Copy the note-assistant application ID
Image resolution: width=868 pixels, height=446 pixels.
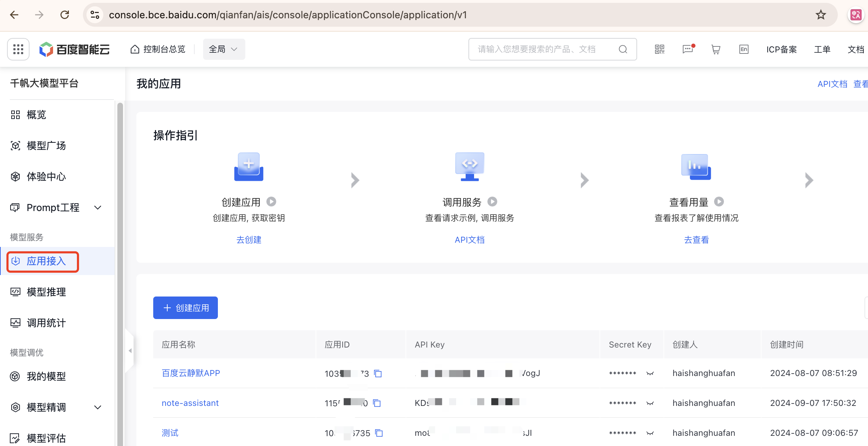(x=377, y=403)
